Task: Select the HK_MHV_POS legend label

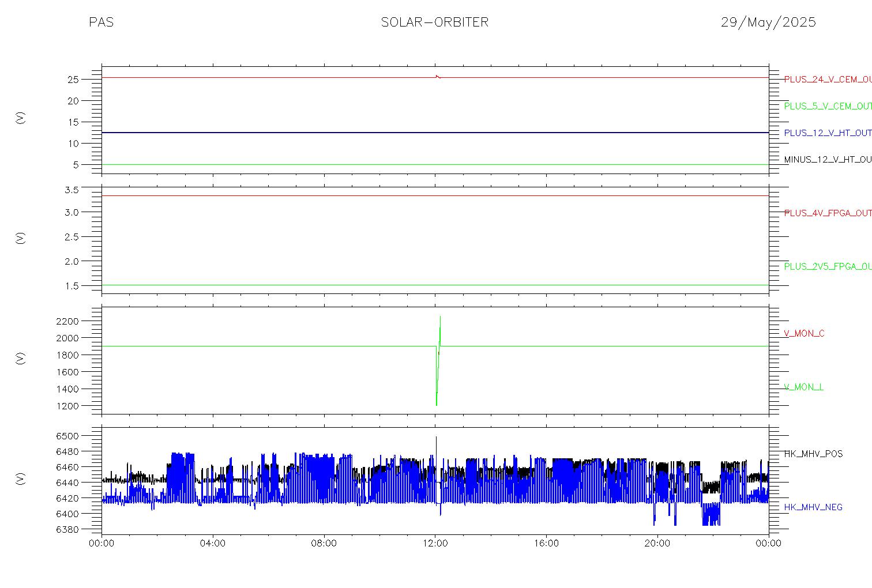Action: pyautogui.click(x=813, y=454)
